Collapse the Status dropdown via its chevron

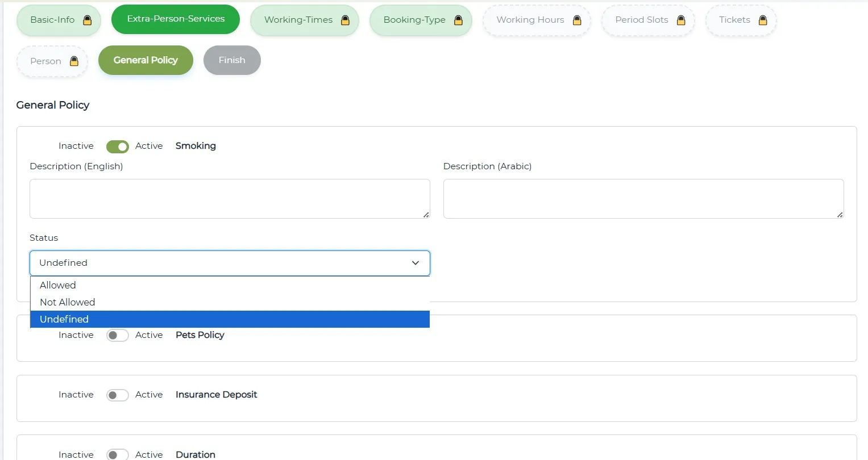[416, 263]
